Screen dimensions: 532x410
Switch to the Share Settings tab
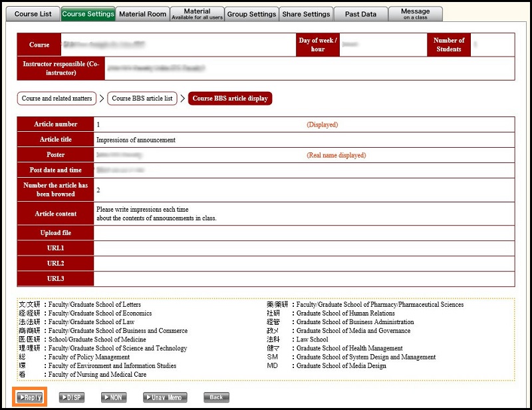306,14
